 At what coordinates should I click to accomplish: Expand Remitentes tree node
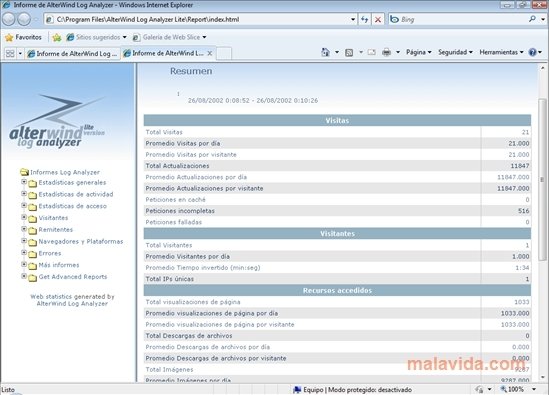[24, 229]
